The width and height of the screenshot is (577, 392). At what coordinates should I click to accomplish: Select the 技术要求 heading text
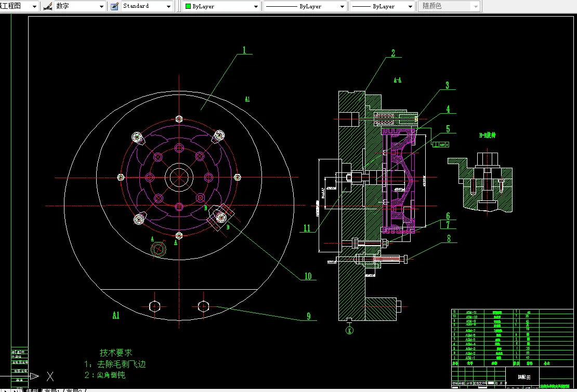pos(115,353)
